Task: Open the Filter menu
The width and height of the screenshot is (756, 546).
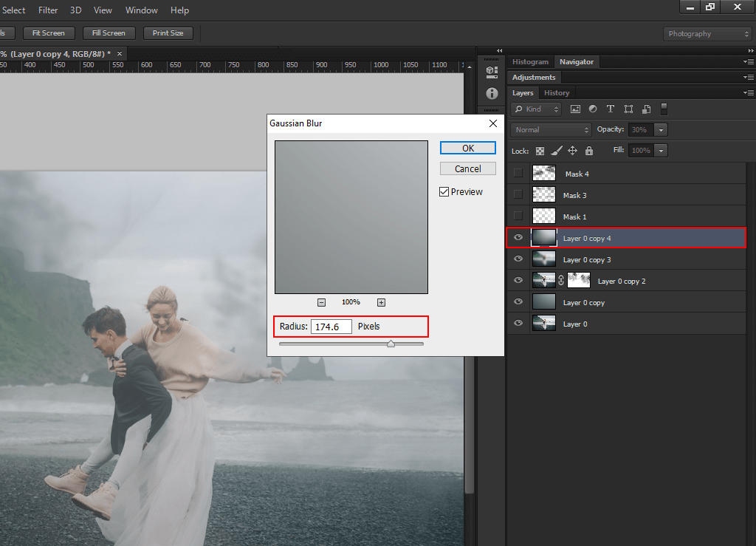Action: 48,10
